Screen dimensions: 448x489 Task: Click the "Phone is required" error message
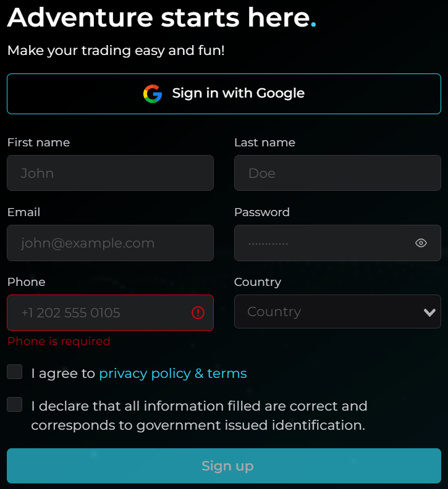[x=59, y=341]
